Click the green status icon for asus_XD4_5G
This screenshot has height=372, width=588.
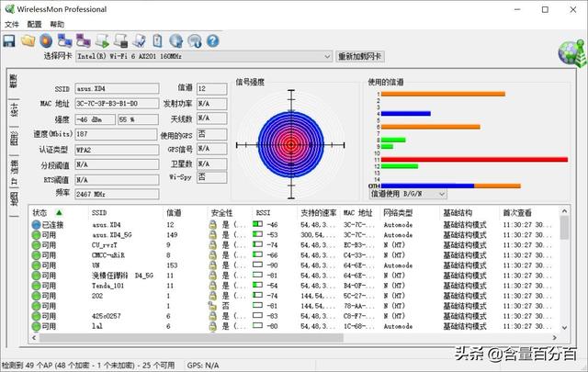pos(36,235)
